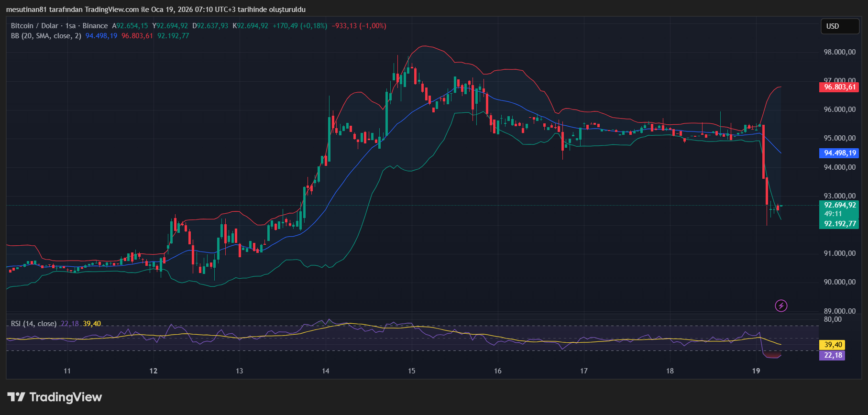Click the 49:11 candle countdown timer
This screenshot has height=415, width=868.
[x=833, y=214]
